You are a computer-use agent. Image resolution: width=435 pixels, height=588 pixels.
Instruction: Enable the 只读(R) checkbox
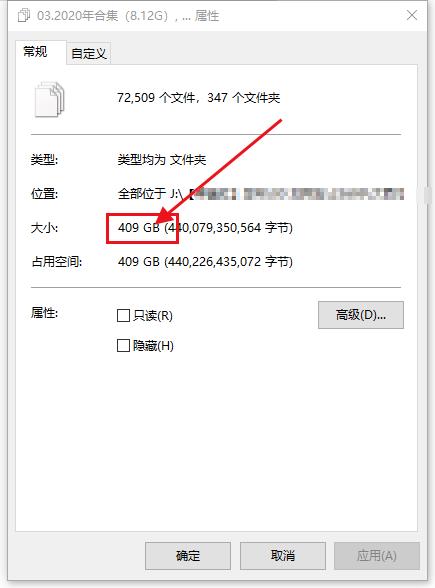[123, 316]
